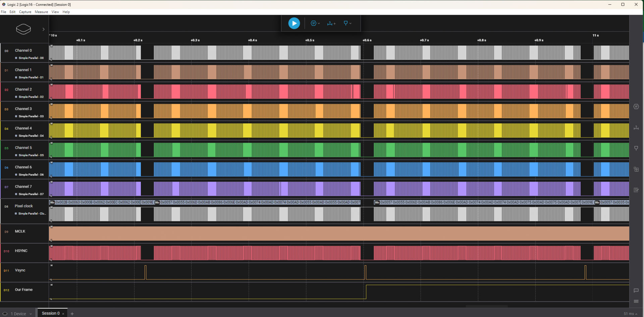The width and height of the screenshot is (644, 317).
Task: Click the Simple Parallel - Clo... analyzer tag
Action: 31,214
